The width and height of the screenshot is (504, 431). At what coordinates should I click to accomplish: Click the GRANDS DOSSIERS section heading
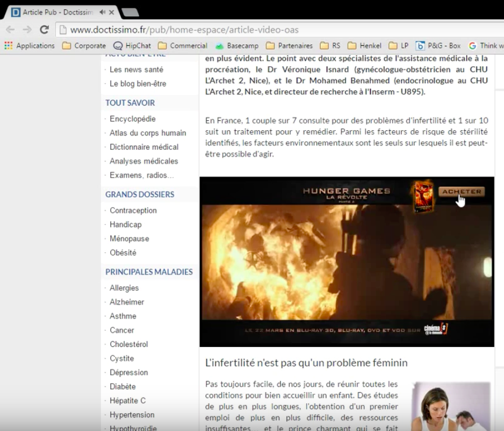click(x=140, y=194)
